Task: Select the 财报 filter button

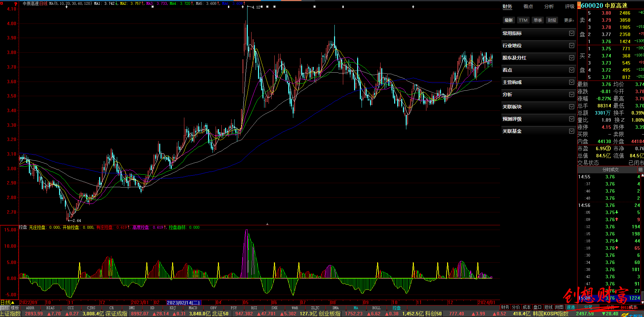Action: [x=552, y=20]
